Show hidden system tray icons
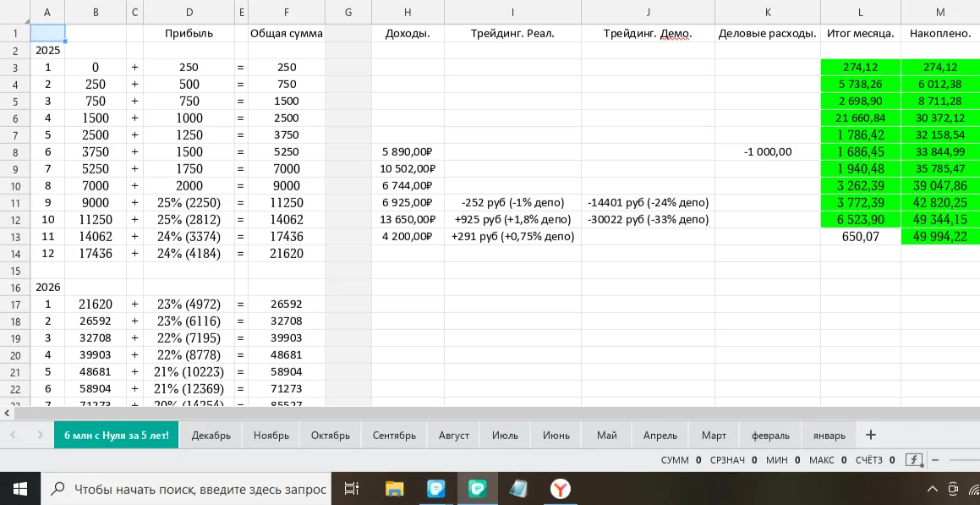The height and width of the screenshot is (505, 980). click(x=932, y=489)
